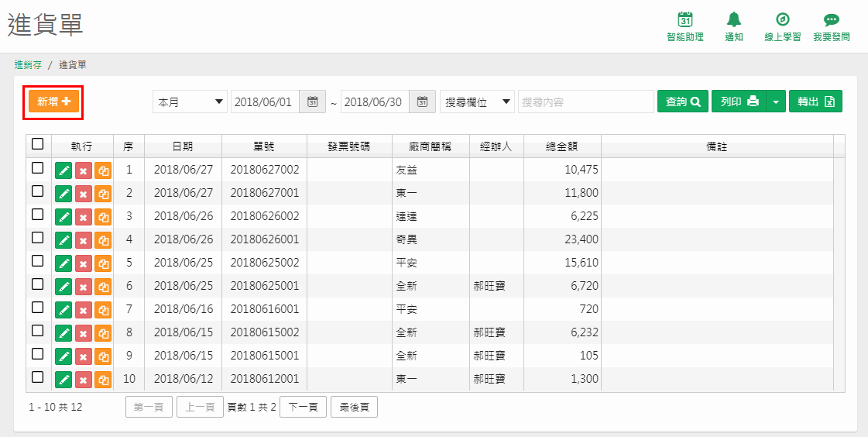
Task: Check the row 6 checkbox for 20180625001
Action: 38,284
